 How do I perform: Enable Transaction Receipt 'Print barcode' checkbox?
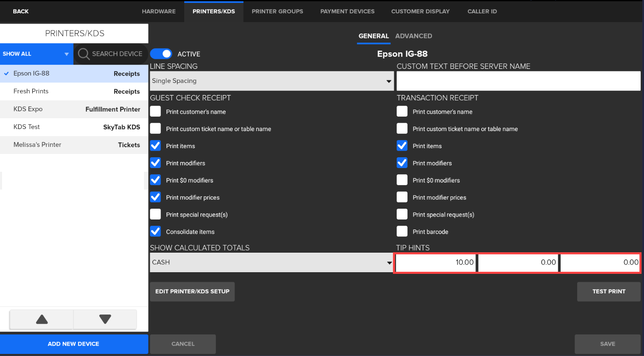[x=402, y=232]
